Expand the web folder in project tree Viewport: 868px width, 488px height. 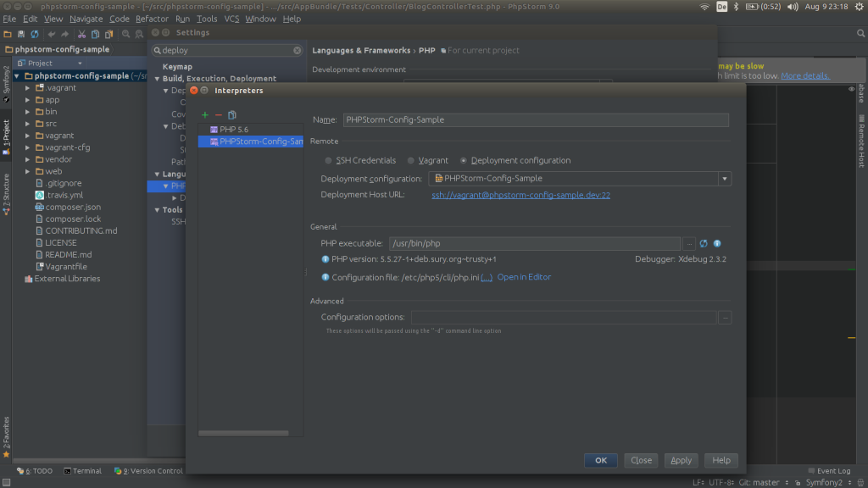tap(28, 171)
